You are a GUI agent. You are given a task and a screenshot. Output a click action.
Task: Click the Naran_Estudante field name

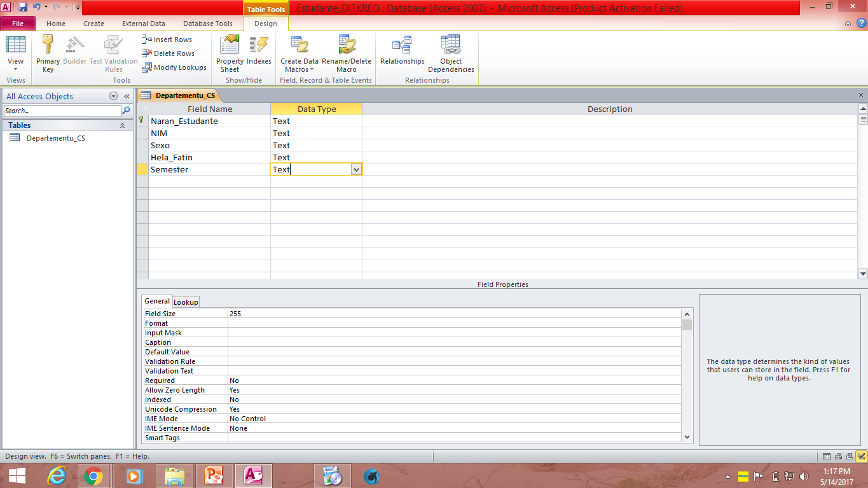(209, 121)
